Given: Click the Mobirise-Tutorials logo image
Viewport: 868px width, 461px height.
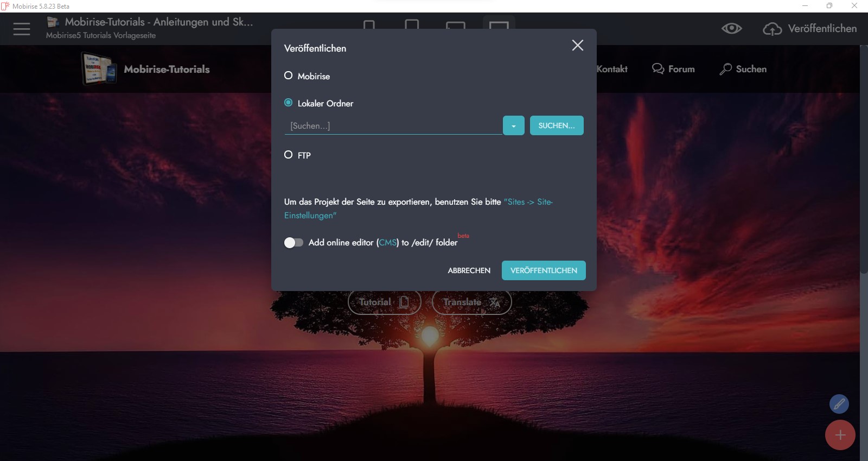Looking at the screenshot, I should pyautogui.click(x=99, y=69).
